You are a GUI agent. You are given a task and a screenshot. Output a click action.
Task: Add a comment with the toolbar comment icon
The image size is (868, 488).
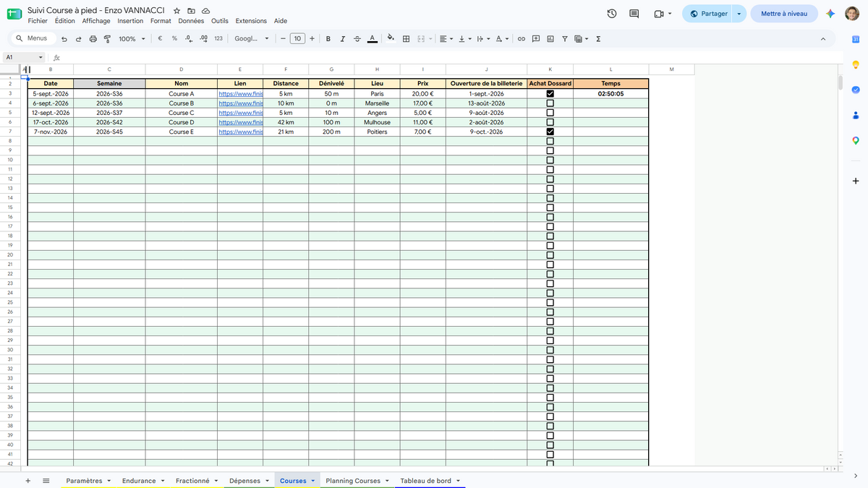536,39
